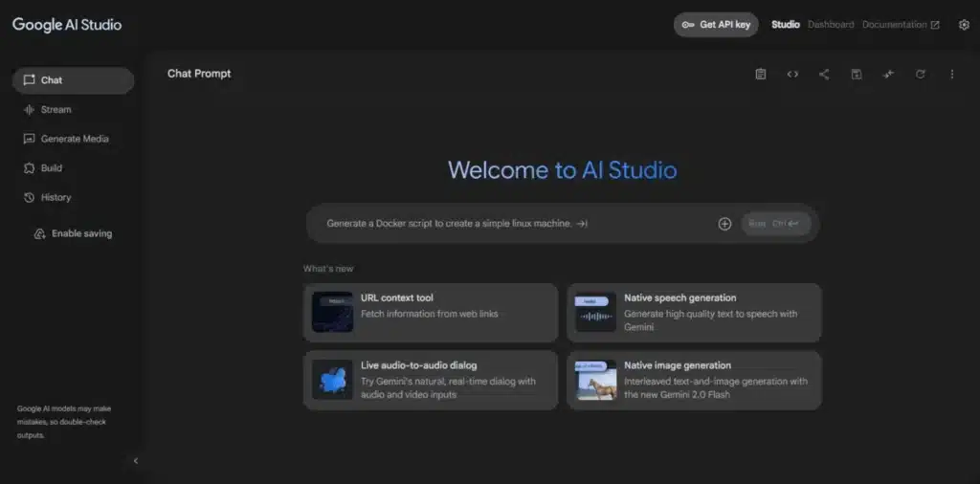This screenshot has height=484, width=980.
Task: Click the Get API key button
Action: tap(716, 25)
